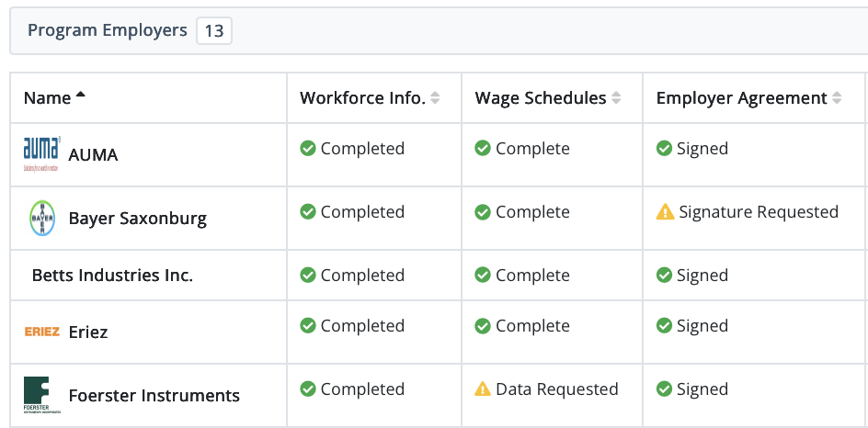Click Signature Requested text for Bayer Saxonburg
This screenshot has width=868, height=428.
[x=759, y=212]
